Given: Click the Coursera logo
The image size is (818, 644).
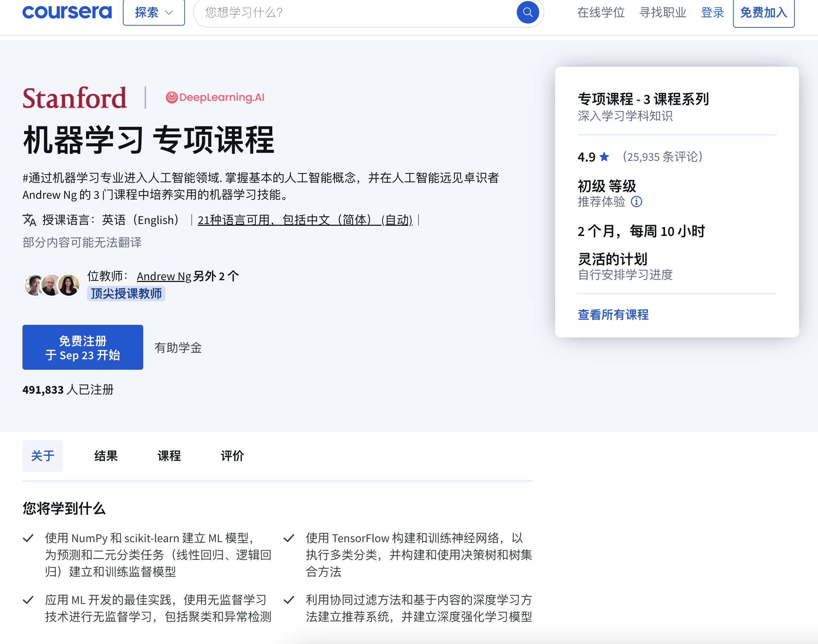Looking at the screenshot, I should (67, 12).
